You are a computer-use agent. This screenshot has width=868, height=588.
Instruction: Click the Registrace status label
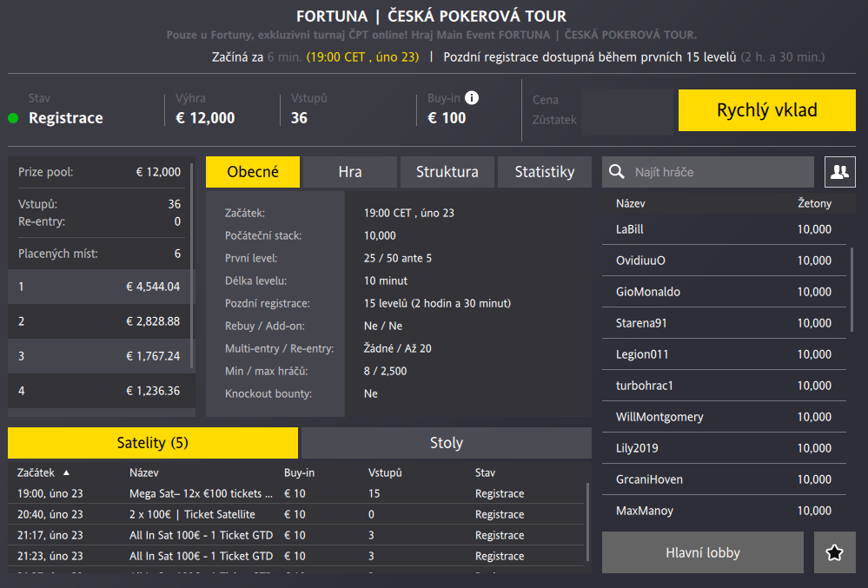[66, 118]
